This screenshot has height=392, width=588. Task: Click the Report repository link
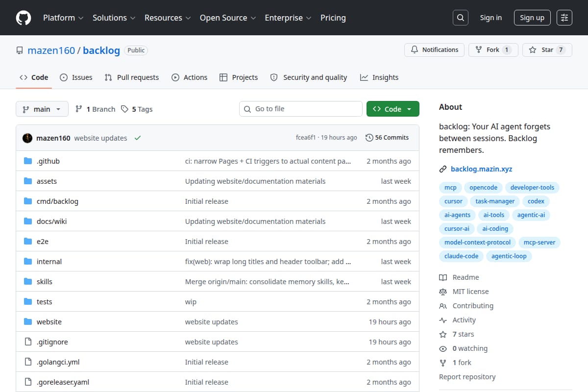point(467,377)
